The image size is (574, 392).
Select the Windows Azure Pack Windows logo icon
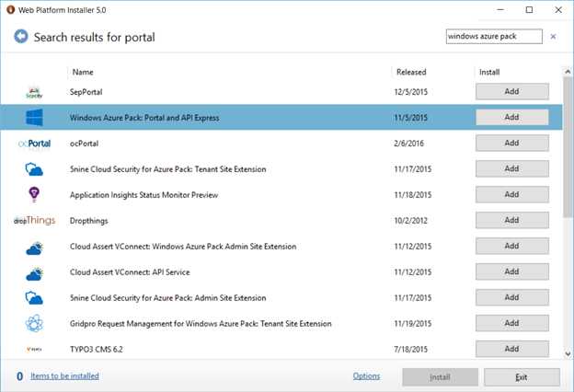tap(34, 117)
